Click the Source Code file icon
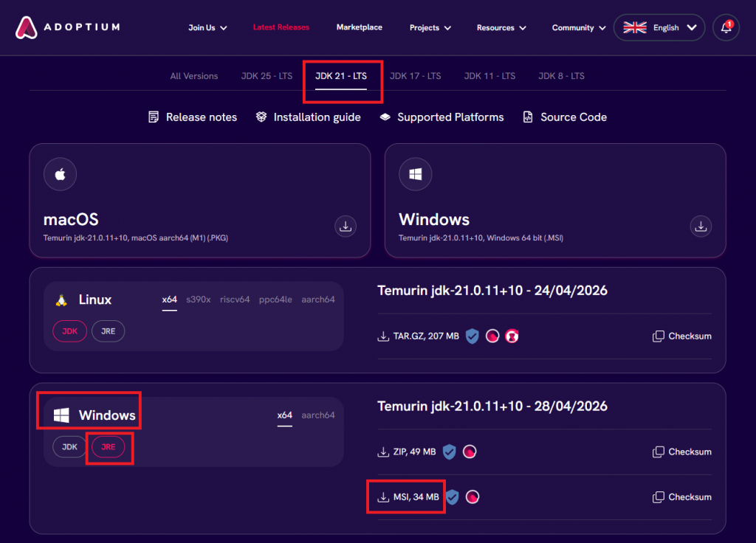Image resolution: width=756 pixels, height=543 pixels. [528, 117]
